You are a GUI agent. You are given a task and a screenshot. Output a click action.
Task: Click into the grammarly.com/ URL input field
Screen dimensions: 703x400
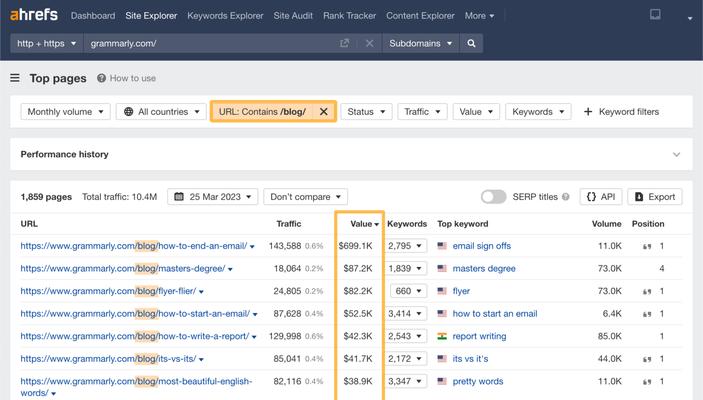(x=211, y=43)
